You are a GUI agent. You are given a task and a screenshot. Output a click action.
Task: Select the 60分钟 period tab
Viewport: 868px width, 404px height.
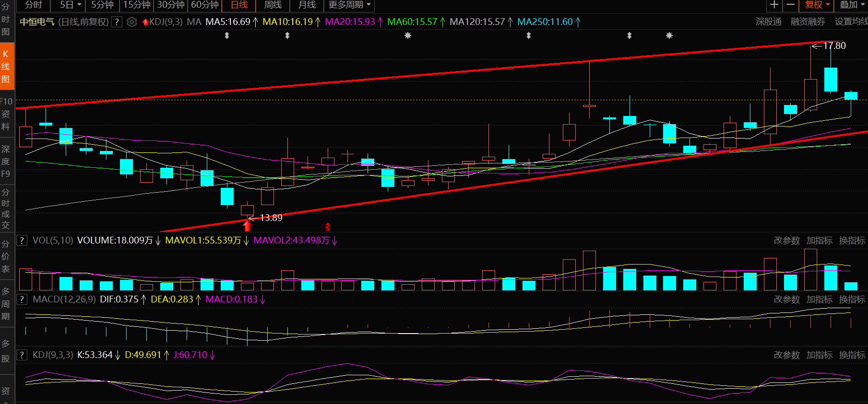[205, 5]
